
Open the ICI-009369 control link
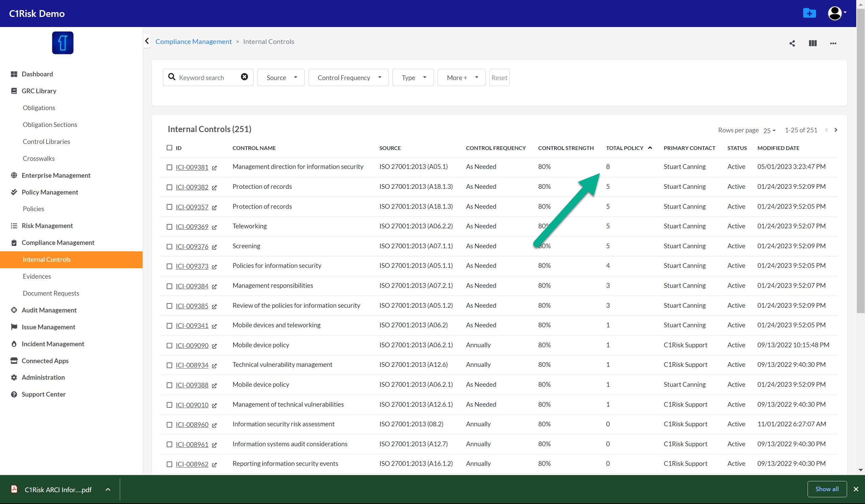click(192, 226)
